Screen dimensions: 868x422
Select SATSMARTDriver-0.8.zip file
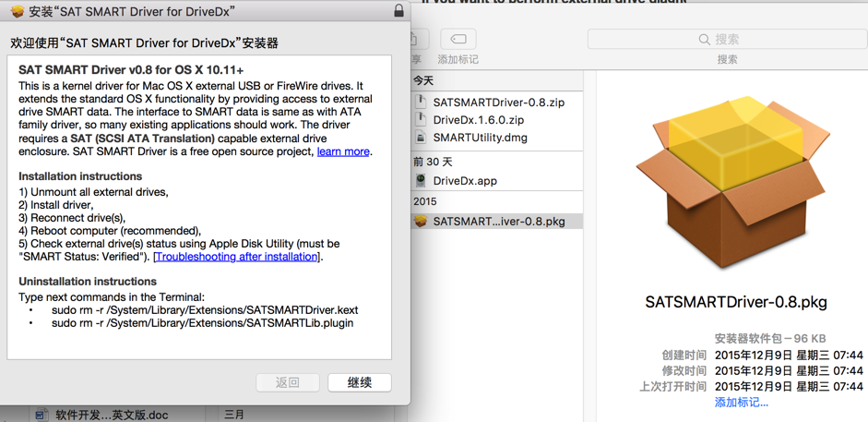point(498,102)
